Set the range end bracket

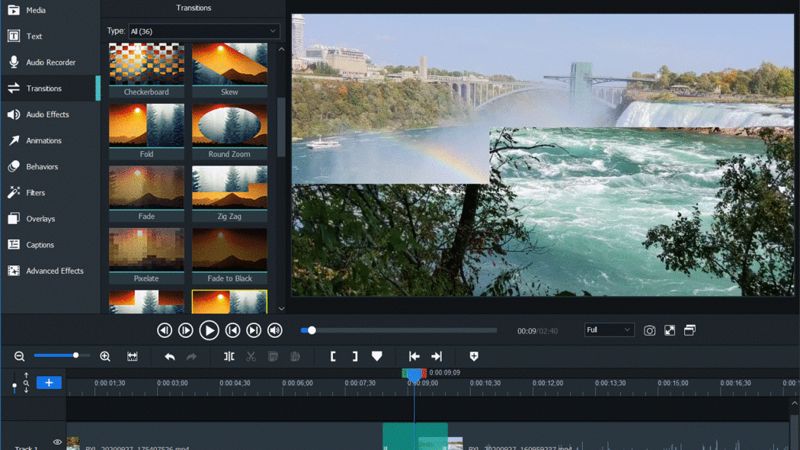click(355, 356)
